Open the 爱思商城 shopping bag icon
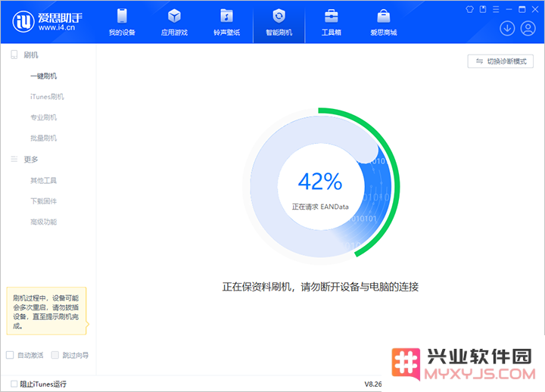The image size is (545, 392). [383, 16]
